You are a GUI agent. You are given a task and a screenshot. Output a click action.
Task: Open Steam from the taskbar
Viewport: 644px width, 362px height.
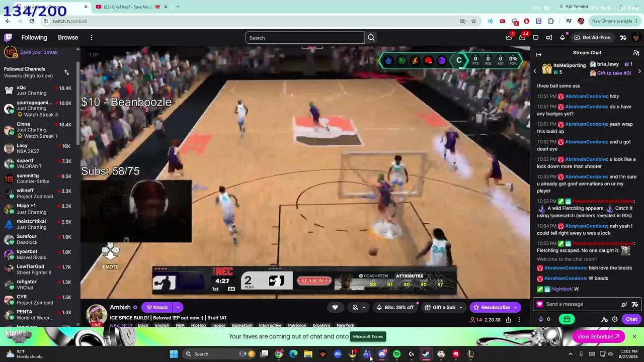click(426, 354)
